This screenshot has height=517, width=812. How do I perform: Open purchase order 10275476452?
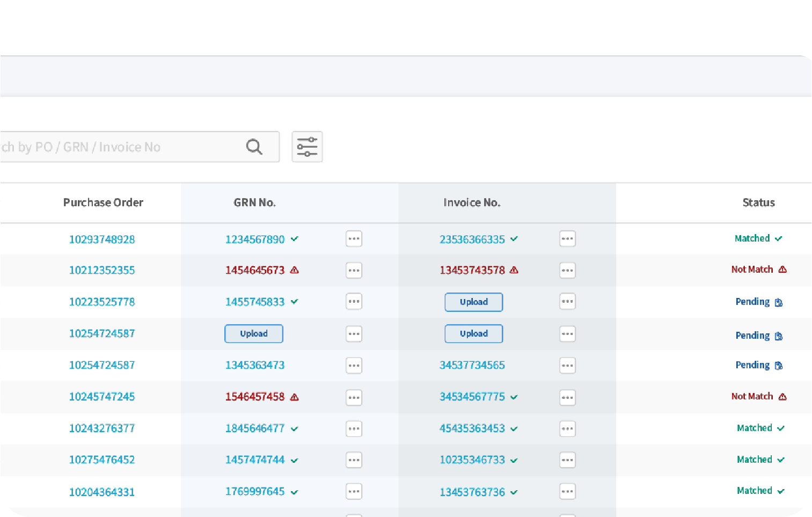tap(102, 460)
